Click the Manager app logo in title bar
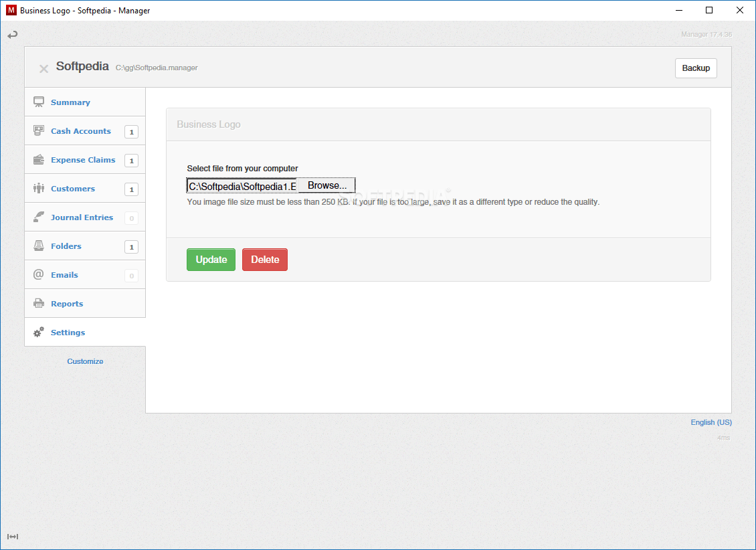 click(11, 10)
